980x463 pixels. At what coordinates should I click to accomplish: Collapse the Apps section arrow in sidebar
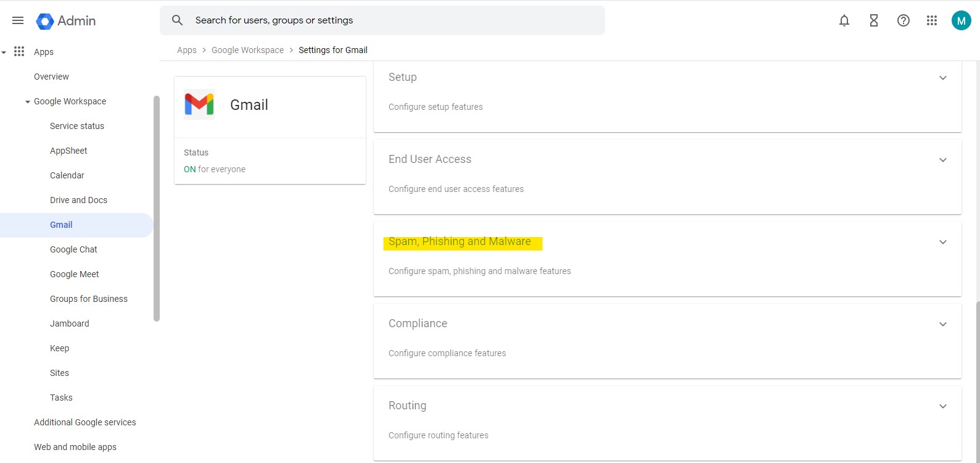pos(4,52)
